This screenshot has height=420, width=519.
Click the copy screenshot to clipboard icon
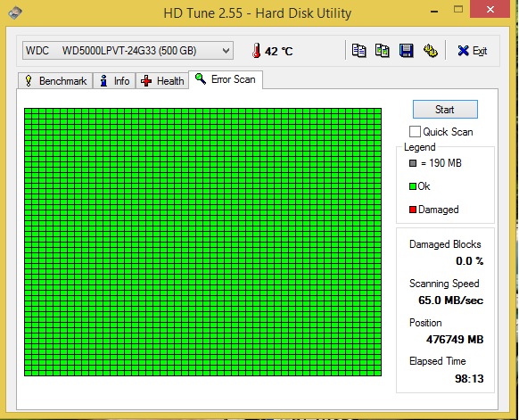click(x=383, y=51)
